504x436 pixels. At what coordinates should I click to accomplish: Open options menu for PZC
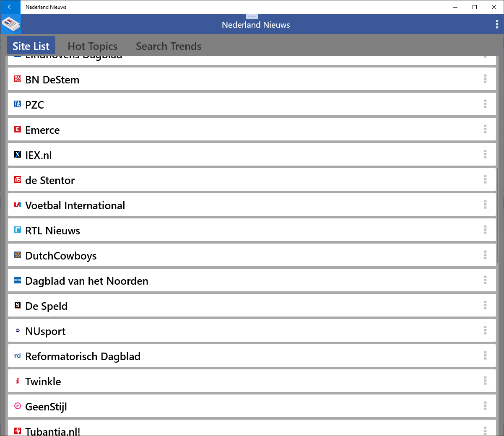click(485, 104)
